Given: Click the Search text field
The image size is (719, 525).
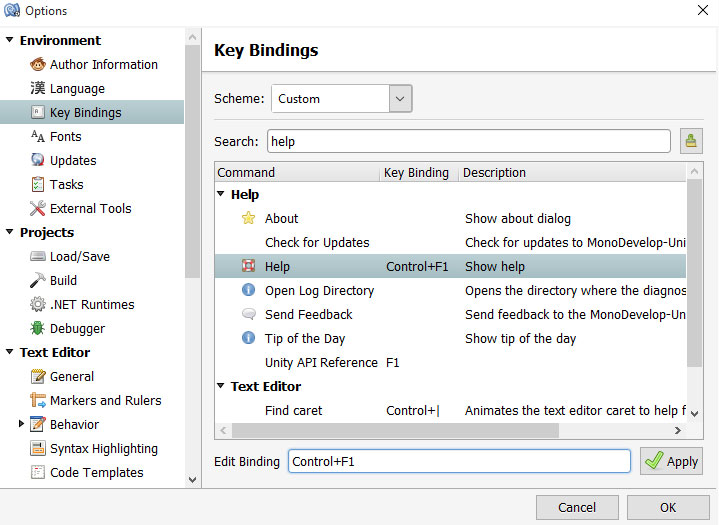Looking at the screenshot, I should point(469,141).
